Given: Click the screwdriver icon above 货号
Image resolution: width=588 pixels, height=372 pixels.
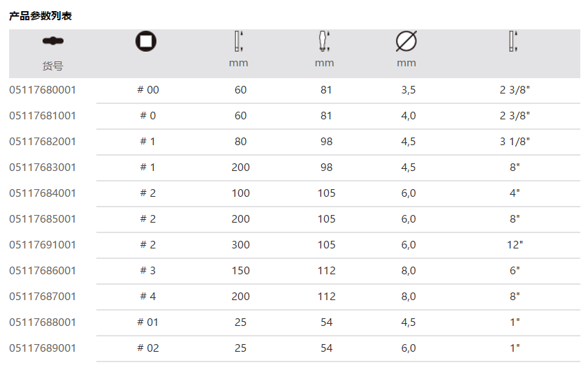Looking at the screenshot, I should pos(52,42).
